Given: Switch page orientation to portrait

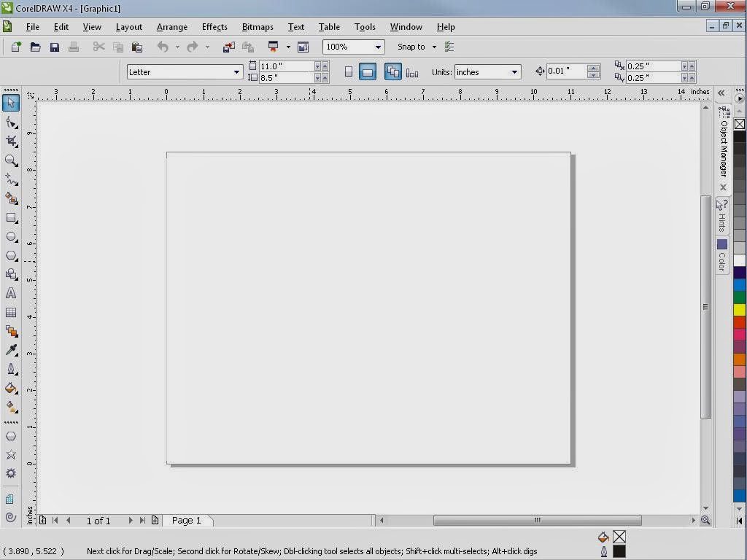Looking at the screenshot, I should 348,71.
